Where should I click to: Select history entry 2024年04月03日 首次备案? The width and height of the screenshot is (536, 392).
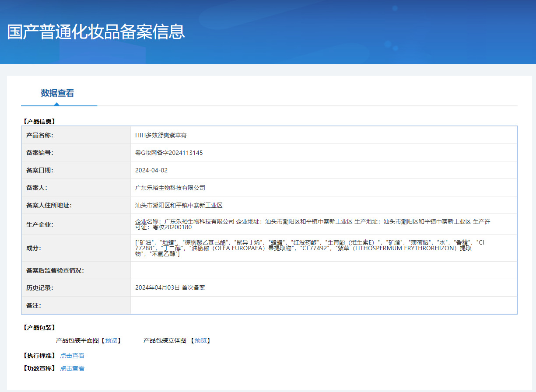170,287
